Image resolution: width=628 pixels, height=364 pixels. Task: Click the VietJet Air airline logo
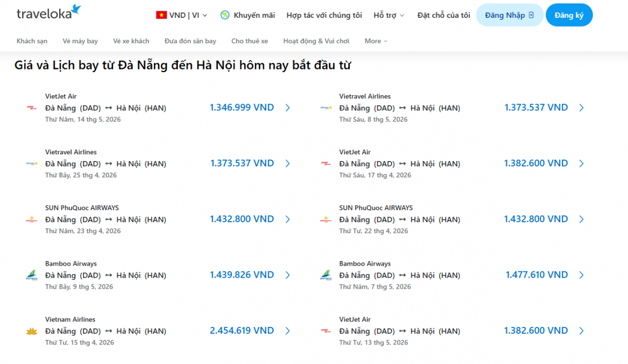coord(32,108)
